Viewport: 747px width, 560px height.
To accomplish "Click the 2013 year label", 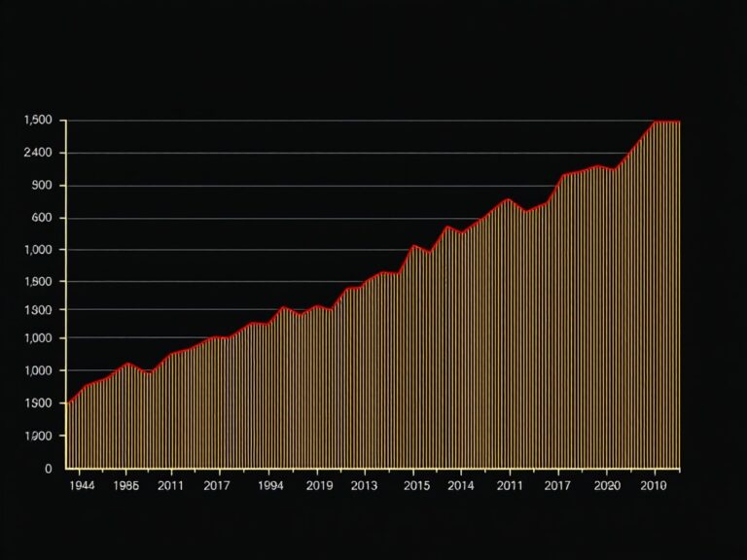I will [x=364, y=485].
